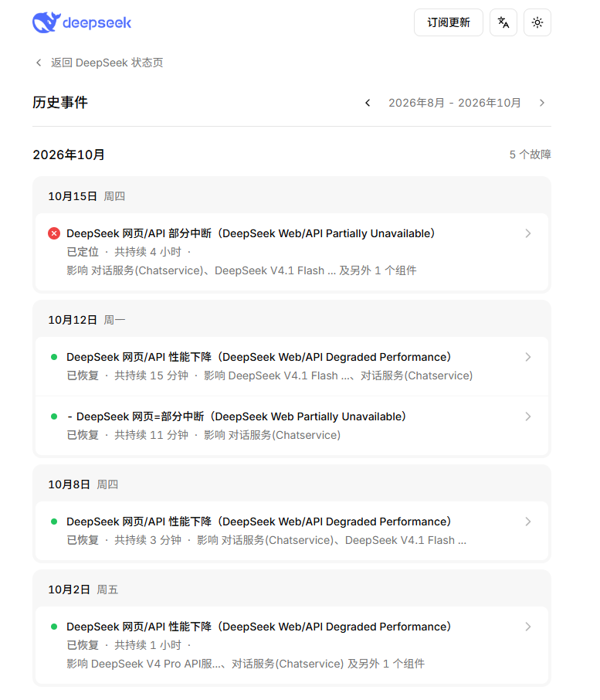Click green dot of Web Partially Unavailable incident
The image size is (600, 700).
(54, 416)
